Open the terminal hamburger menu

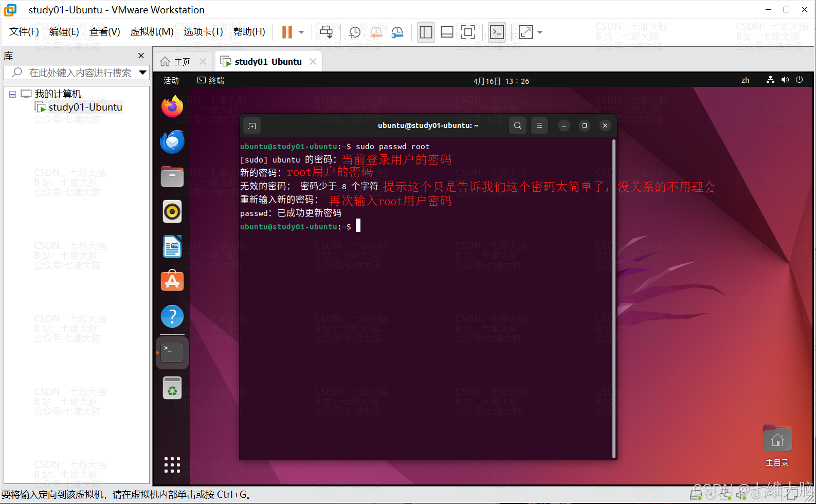point(539,125)
